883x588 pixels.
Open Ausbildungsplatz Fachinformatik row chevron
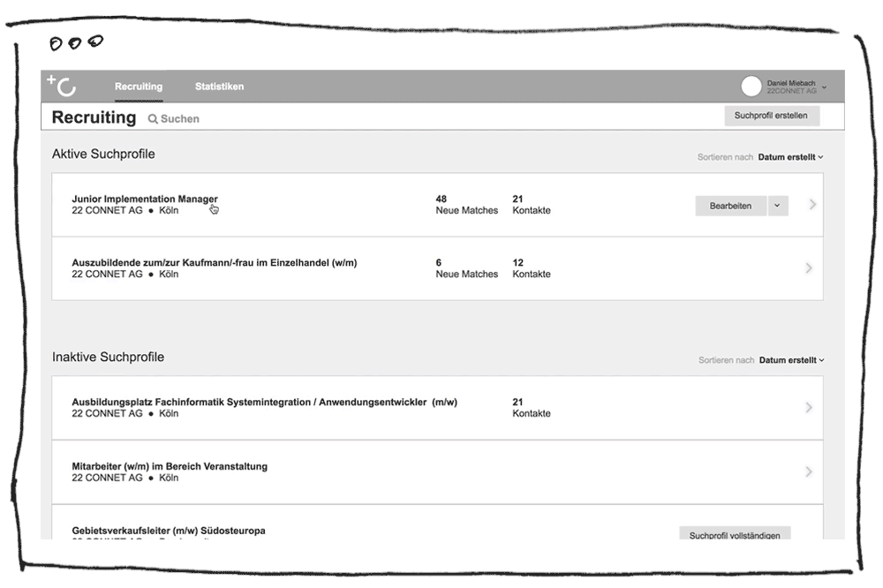(809, 407)
